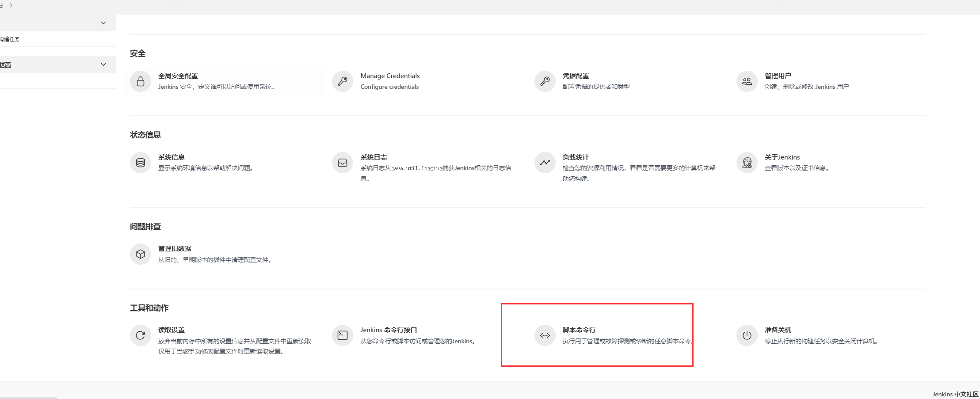Click the 工具和动作 section heading

(x=149, y=308)
